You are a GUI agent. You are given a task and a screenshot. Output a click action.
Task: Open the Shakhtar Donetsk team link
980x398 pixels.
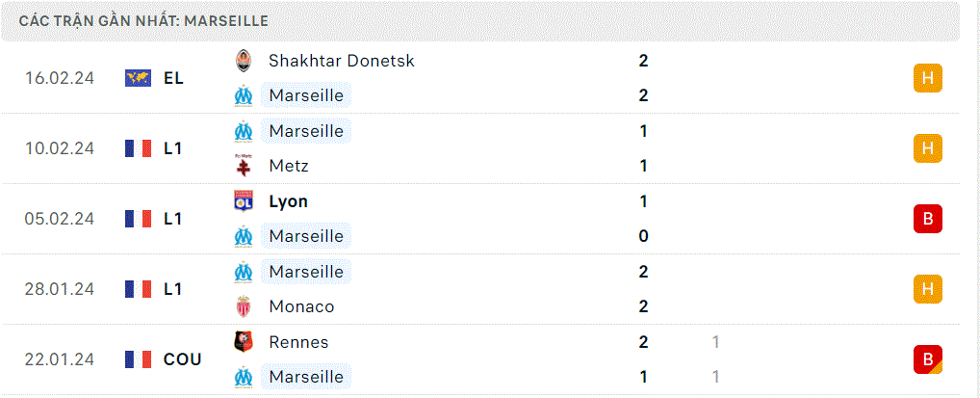pyautogui.click(x=341, y=61)
